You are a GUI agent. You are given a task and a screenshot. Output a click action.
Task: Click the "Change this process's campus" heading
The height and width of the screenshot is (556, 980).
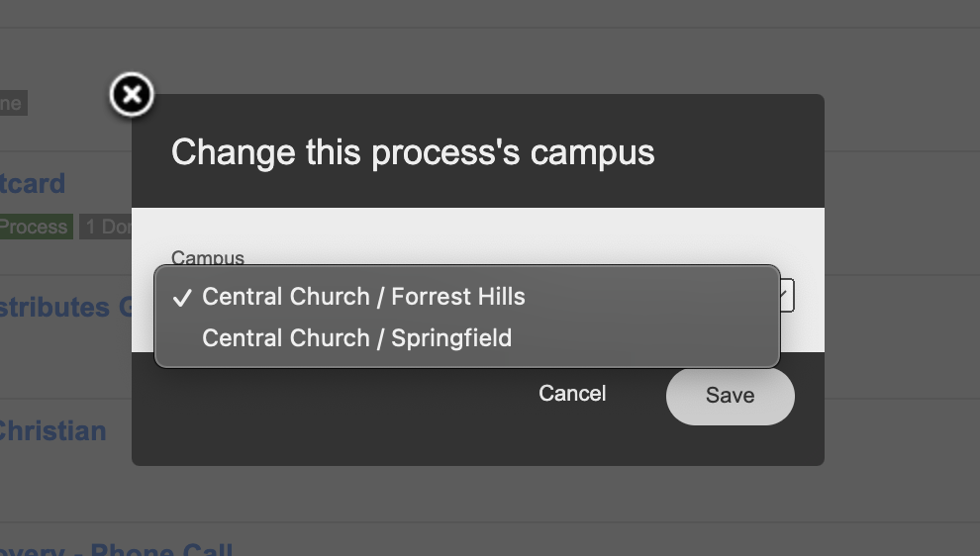pyautogui.click(x=413, y=152)
